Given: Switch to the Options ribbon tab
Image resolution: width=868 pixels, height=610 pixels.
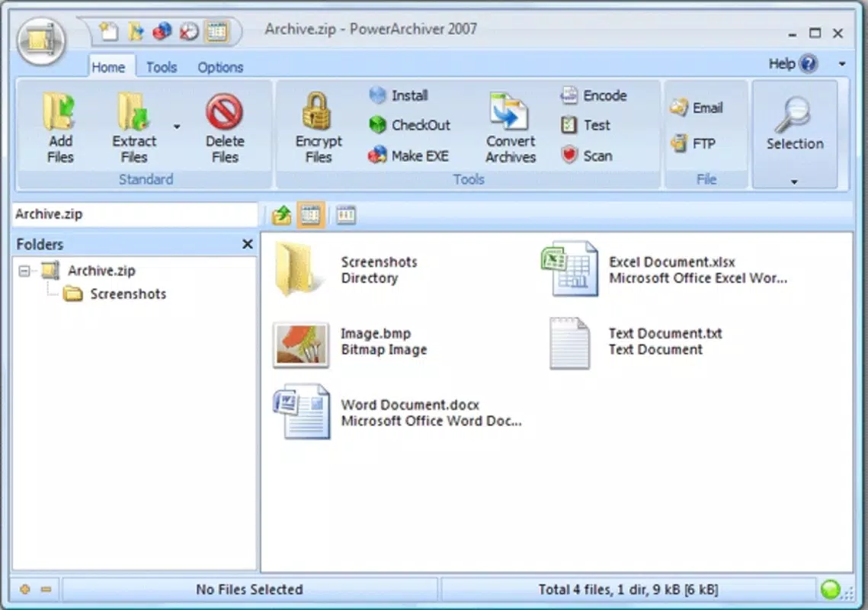Looking at the screenshot, I should [220, 67].
